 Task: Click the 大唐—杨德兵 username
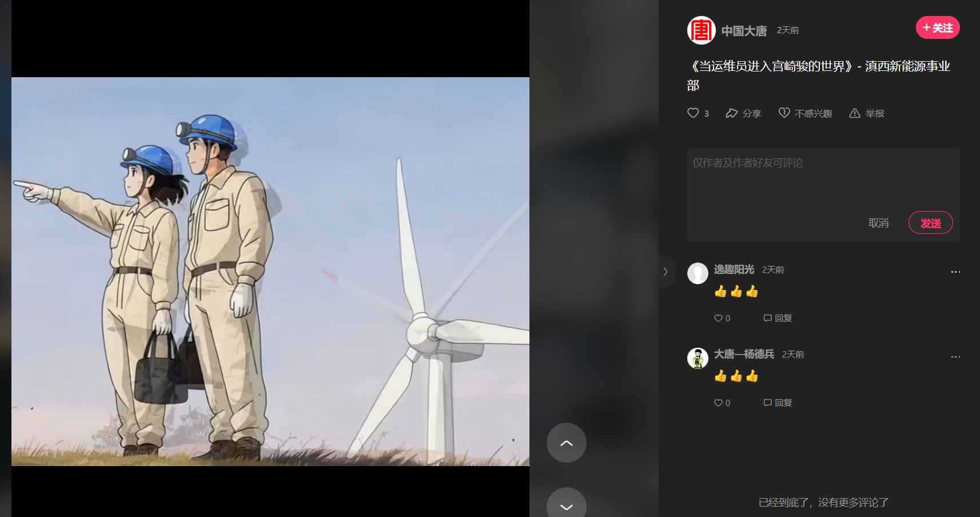tap(744, 354)
